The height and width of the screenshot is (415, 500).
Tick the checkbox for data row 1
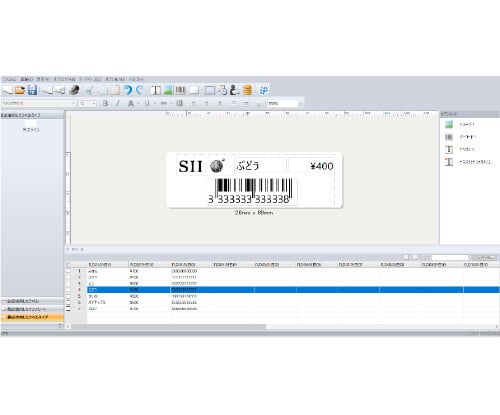tap(68, 271)
